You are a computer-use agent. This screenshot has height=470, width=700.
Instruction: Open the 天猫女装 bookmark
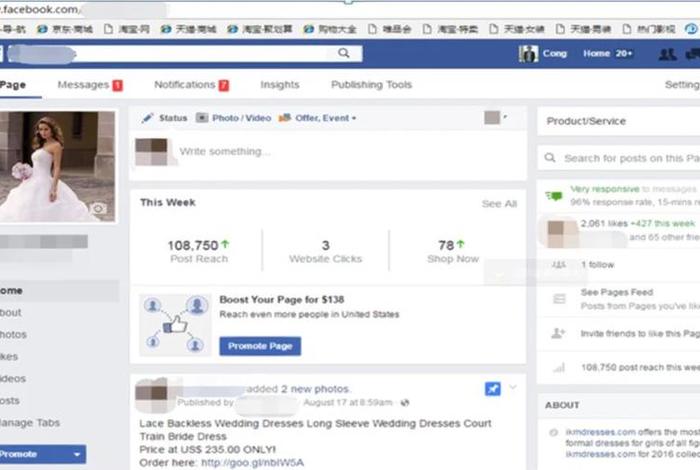[517, 29]
